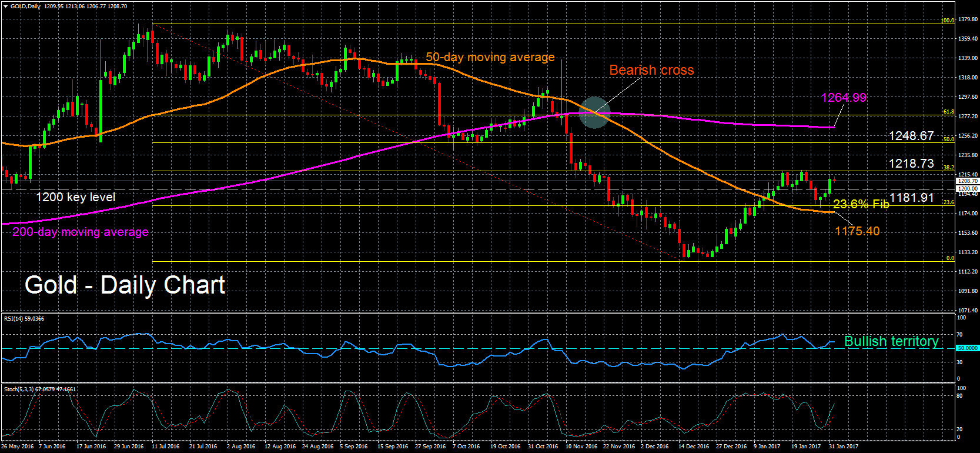Click the magenta 1264.99 value label
980x453 pixels.
[844, 98]
